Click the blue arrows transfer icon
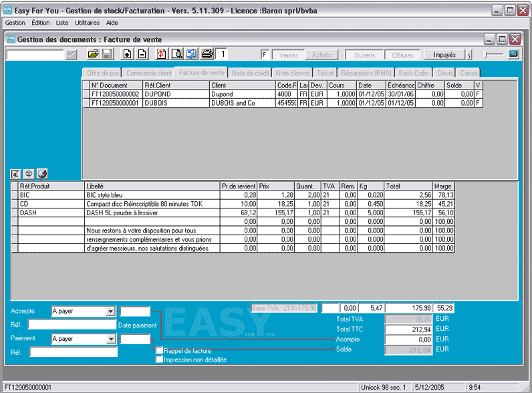The width and height of the screenshot is (532, 393). 191,54
